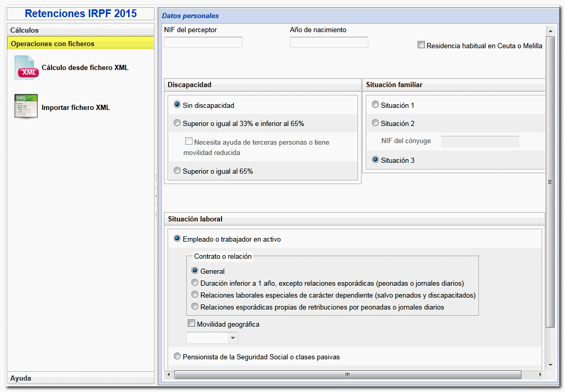The width and height of the screenshot is (565, 392).
Task: Select Superior o igual al 65% option
Action: coord(177,171)
